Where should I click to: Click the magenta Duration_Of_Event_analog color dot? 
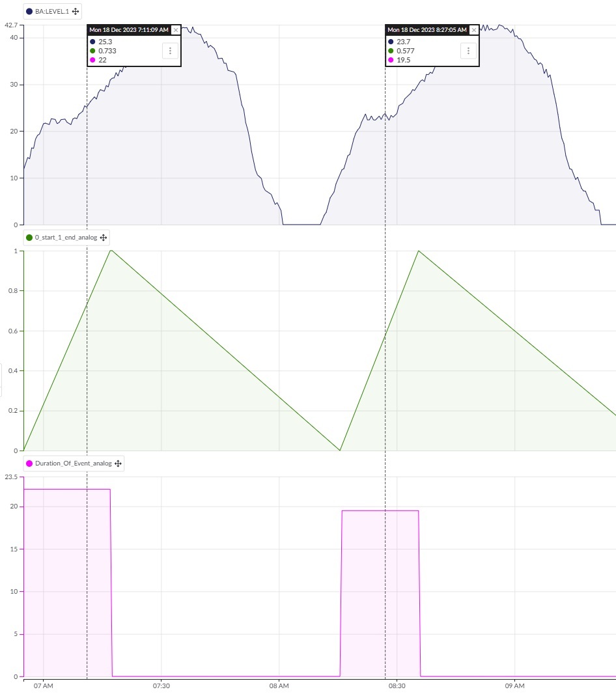tap(29, 464)
